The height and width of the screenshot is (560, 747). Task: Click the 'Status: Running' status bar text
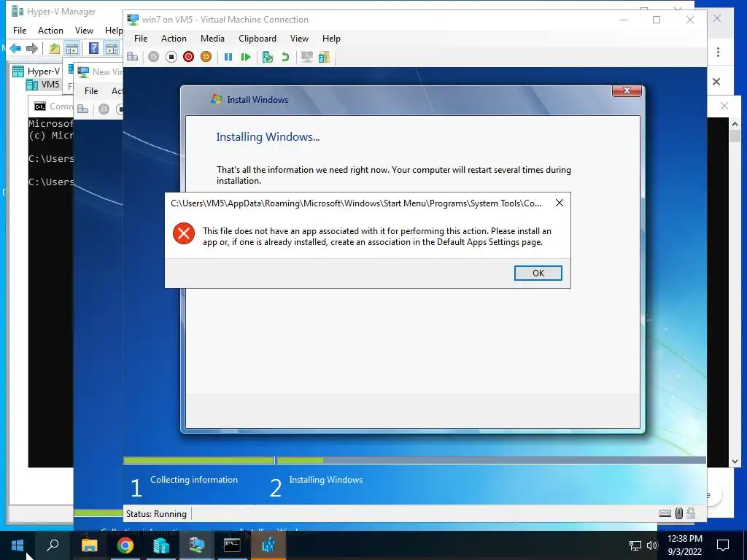point(156,514)
